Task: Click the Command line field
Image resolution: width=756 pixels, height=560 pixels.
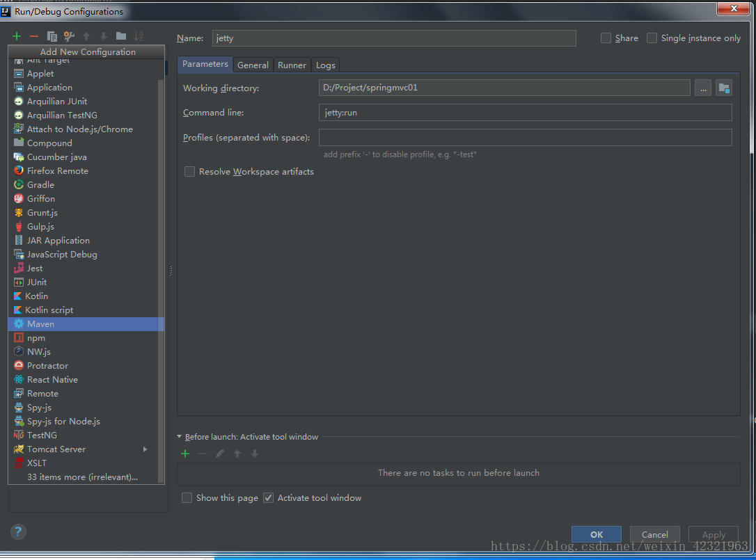Action: pos(525,112)
